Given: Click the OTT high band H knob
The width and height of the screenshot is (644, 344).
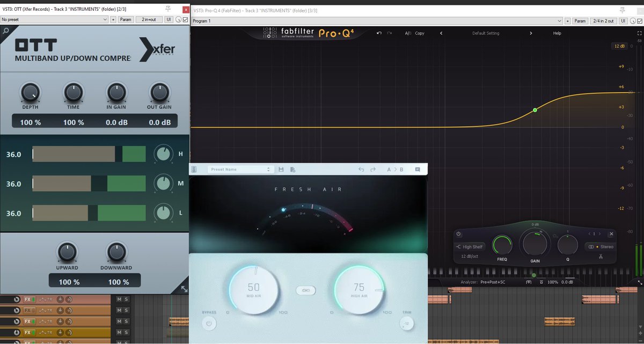Looking at the screenshot, I should click(162, 154).
